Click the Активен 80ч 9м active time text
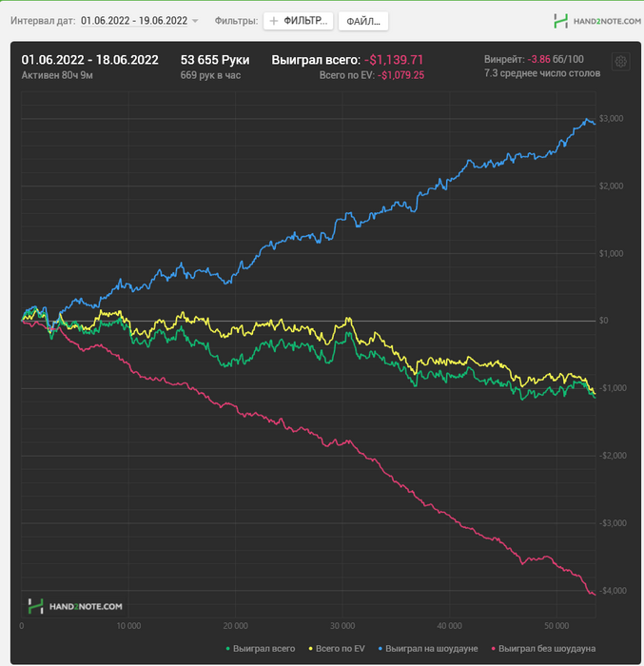The height and width of the screenshot is (666, 644). click(x=57, y=75)
